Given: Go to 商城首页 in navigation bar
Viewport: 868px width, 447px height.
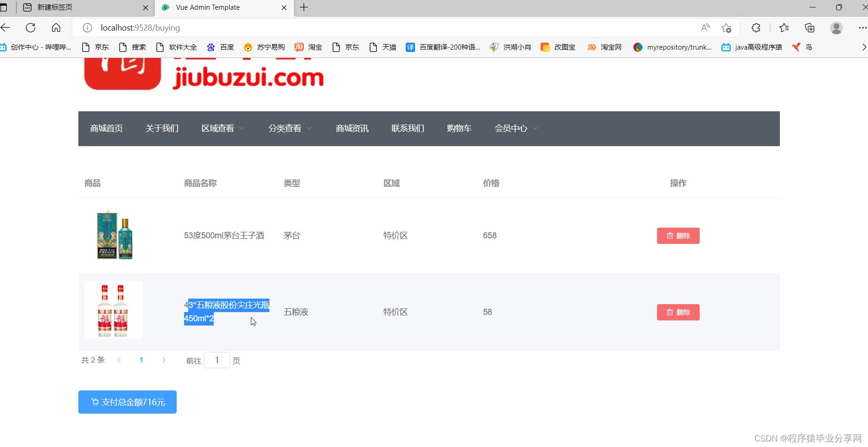Looking at the screenshot, I should [107, 128].
